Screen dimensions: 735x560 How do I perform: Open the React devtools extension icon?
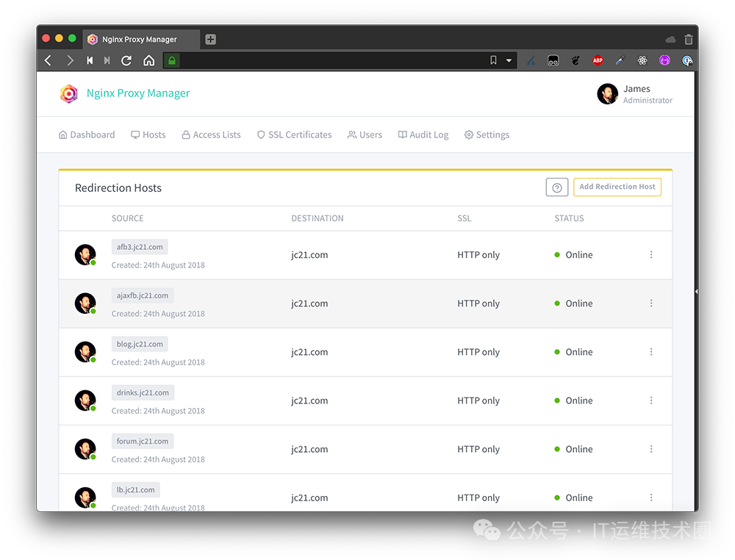pyautogui.click(x=642, y=60)
